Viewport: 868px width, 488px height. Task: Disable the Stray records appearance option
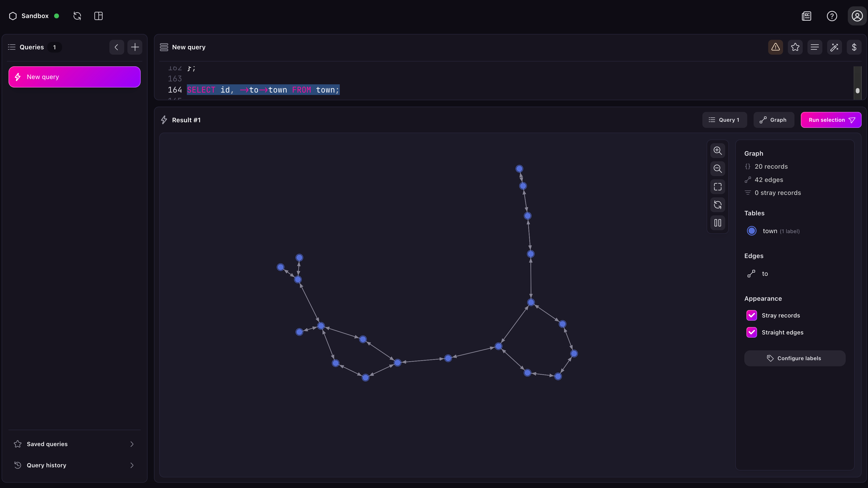coord(752,315)
